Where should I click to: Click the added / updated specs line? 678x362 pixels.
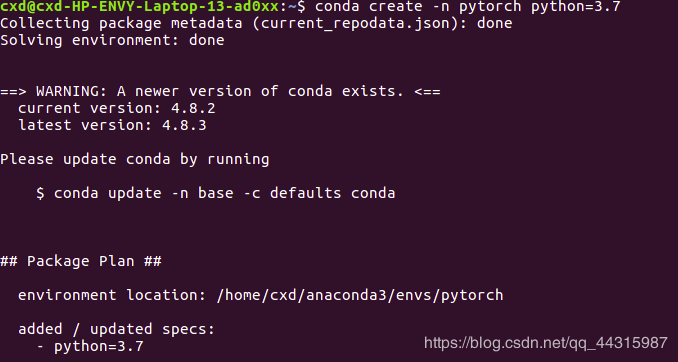pyautogui.click(x=117, y=330)
